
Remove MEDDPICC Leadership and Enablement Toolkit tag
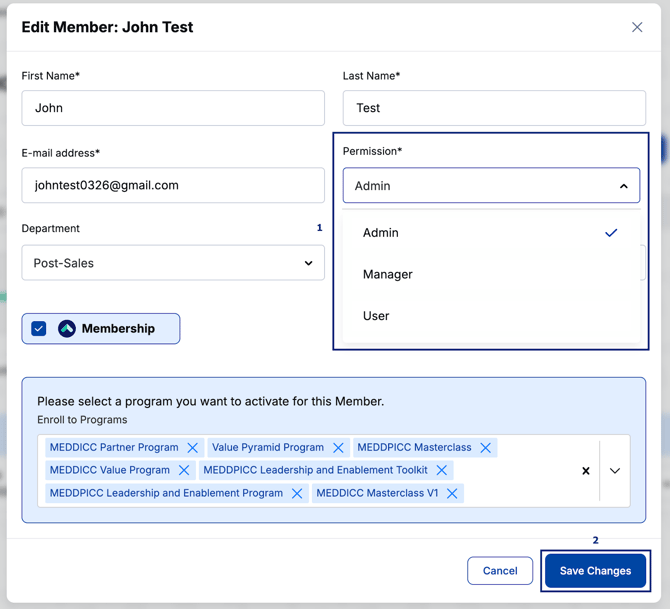442,470
